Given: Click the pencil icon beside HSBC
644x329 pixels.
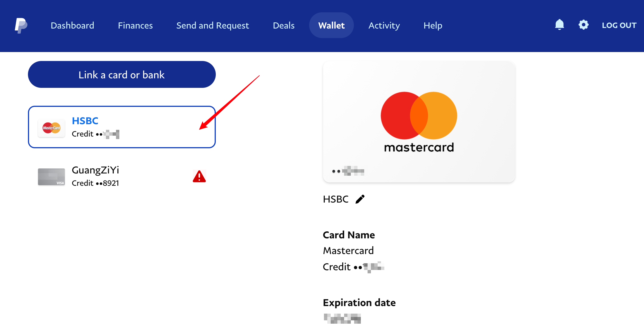Looking at the screenshot, I should (360, 199).
